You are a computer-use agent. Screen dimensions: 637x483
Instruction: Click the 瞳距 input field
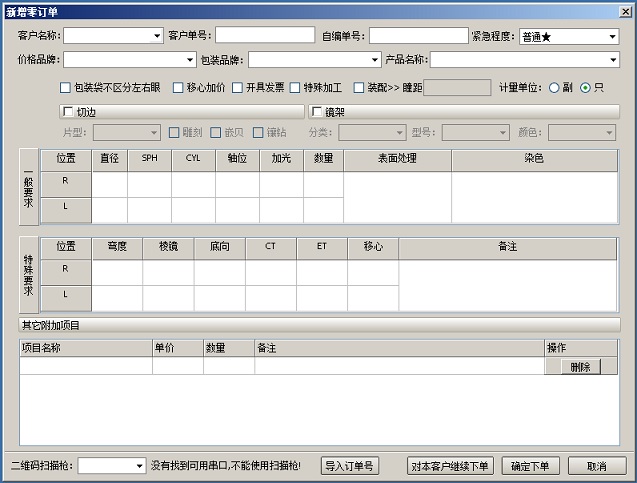[457, 88]
